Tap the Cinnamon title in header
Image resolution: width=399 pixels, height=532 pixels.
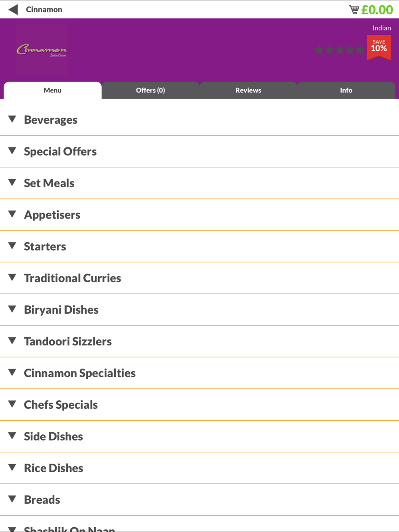[44, 10]
